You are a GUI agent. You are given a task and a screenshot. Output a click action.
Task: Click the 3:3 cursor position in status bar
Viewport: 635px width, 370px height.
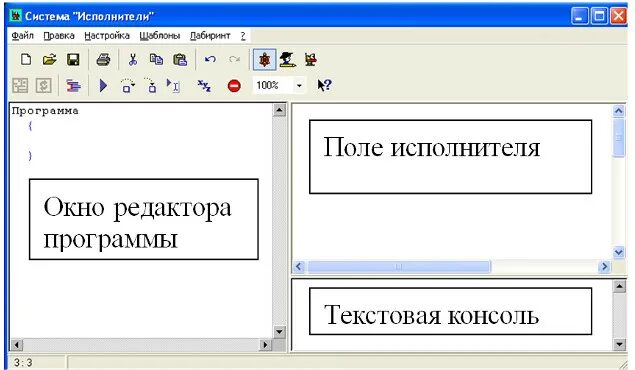[x=23, y=362]
